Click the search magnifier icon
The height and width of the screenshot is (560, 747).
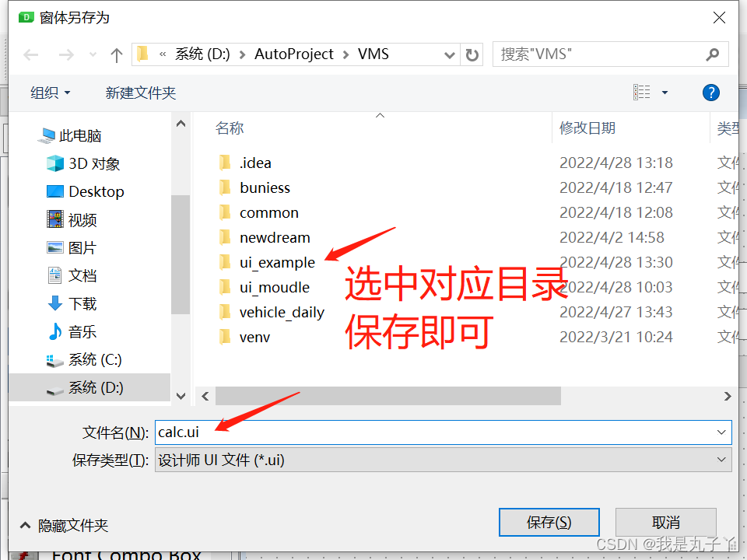[x=712, y=54]
